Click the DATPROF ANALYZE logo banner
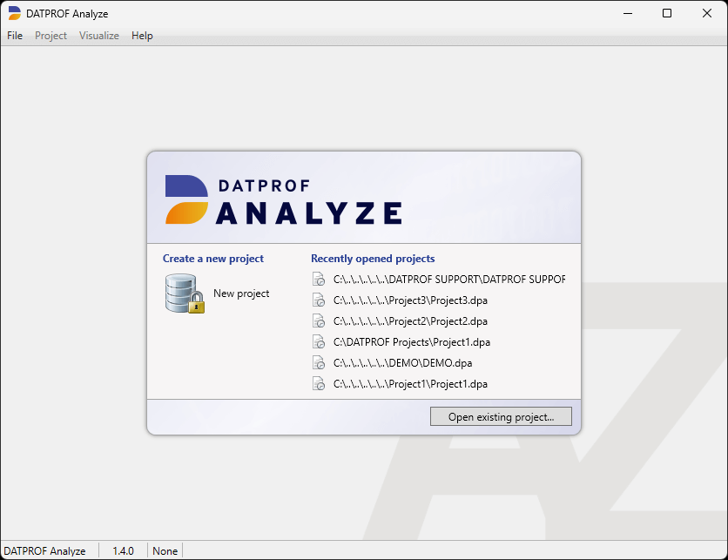 click(281, 196)
